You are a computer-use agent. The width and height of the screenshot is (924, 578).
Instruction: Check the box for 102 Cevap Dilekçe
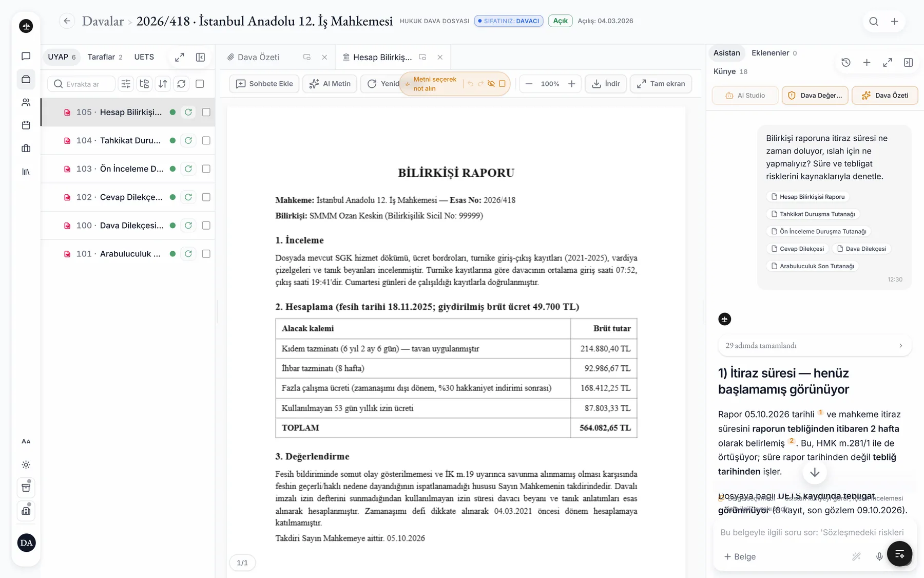pos(206,197)
